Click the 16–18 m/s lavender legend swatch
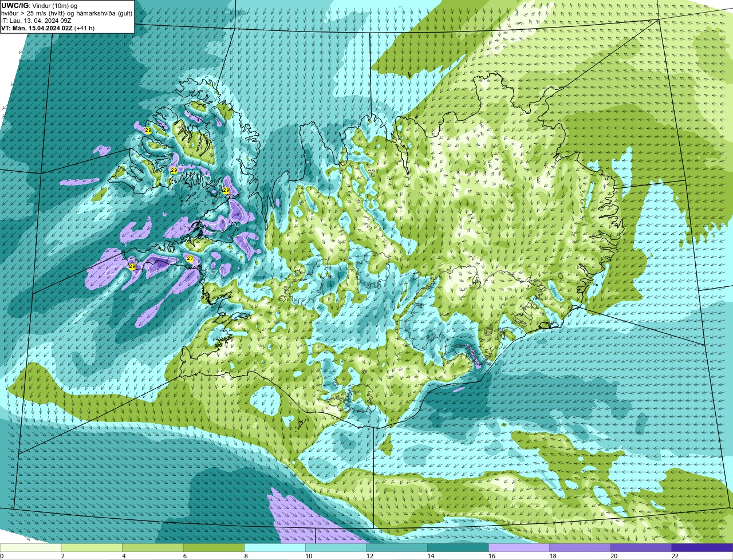Viewport: 733px width, 560px height. [519, 548]
